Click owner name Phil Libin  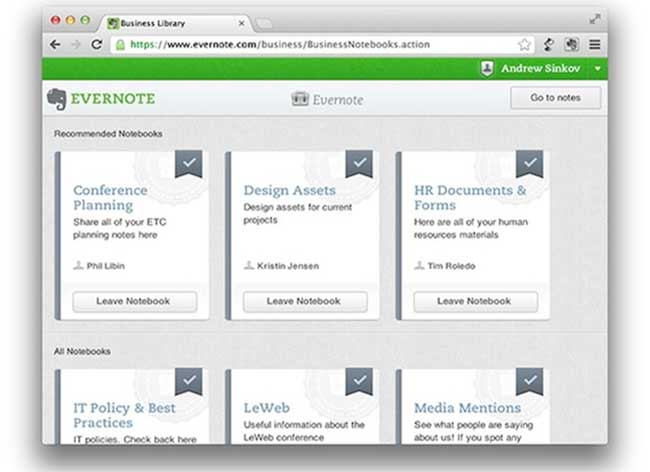tap(105, 266)
